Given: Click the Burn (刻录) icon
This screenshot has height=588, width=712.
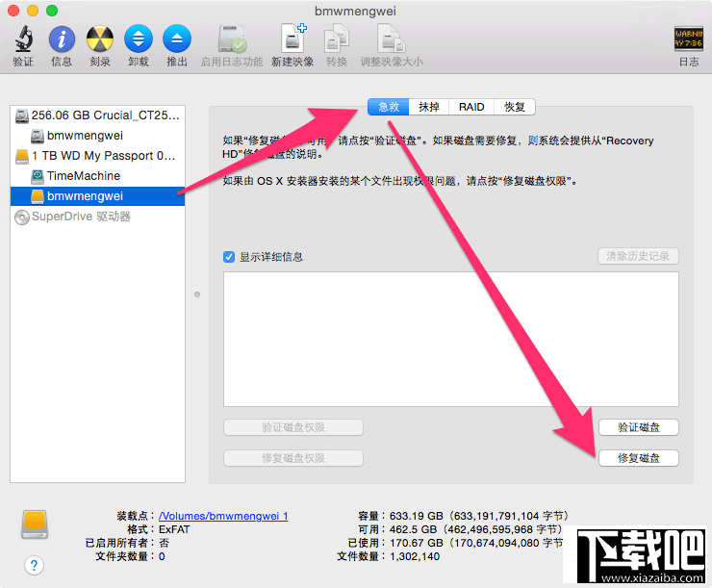Looking at the screenshot, I should pyautogui.click(x=100, y=38).
